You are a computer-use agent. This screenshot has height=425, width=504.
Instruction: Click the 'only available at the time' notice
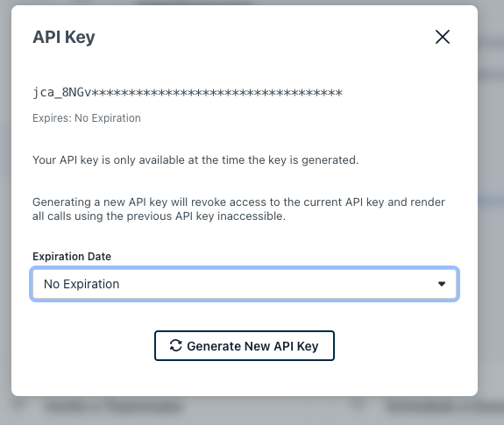click(195, 160)
